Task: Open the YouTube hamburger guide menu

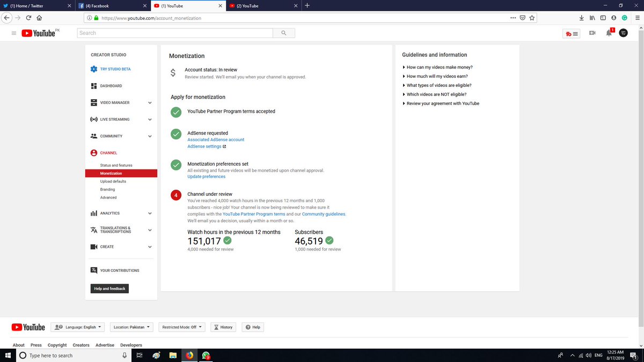Action: pos(14,33)
